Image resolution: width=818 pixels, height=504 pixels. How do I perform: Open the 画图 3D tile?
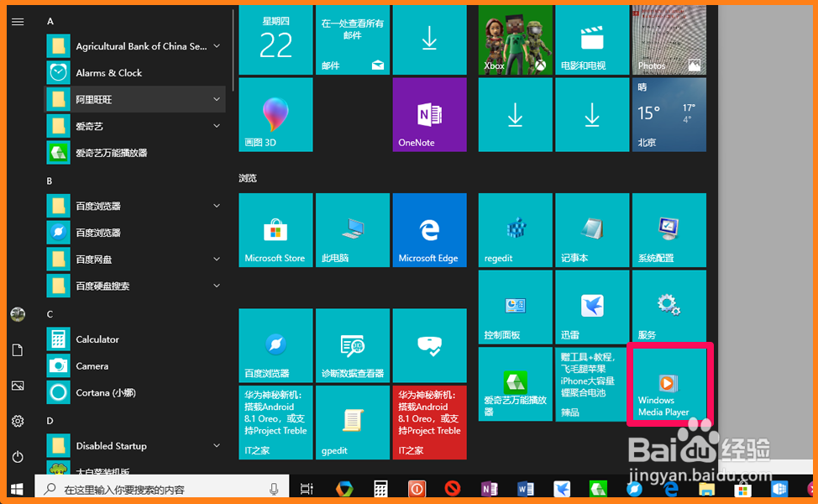pyautogui.click(x=275, y=115)
